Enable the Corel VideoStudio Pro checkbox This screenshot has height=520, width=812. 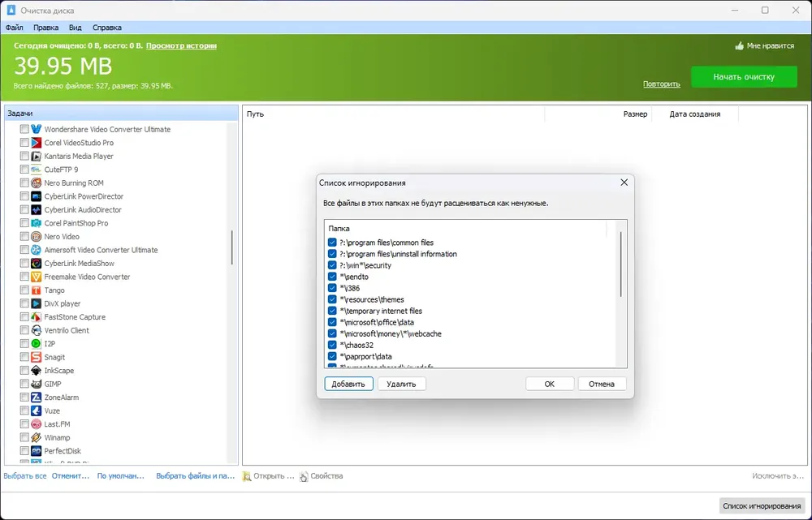point(24,143)
